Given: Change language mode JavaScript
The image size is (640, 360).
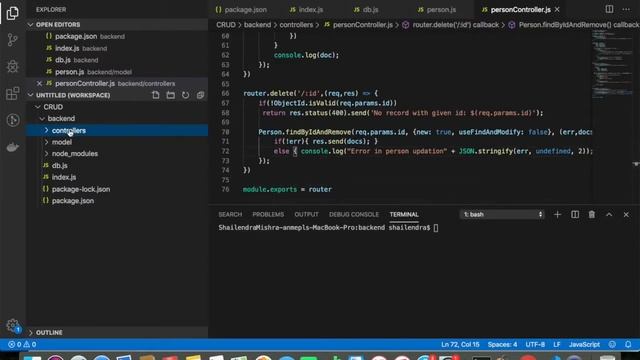Looking at the screenshot, I should coord(584,344).
